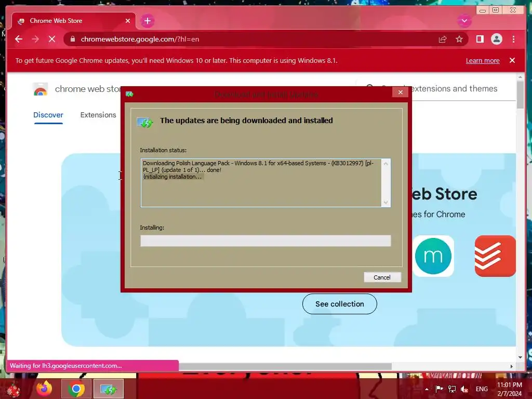The height and width of the screenshot is (399, 532).
Task: Click the Action Center flag icon
Action: point(439,389)
